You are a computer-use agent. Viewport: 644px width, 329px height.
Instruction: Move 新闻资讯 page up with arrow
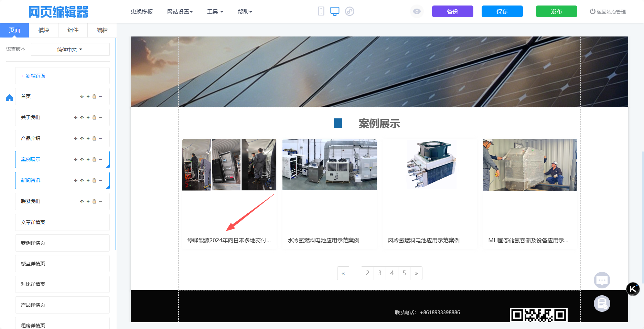(82, 180)
